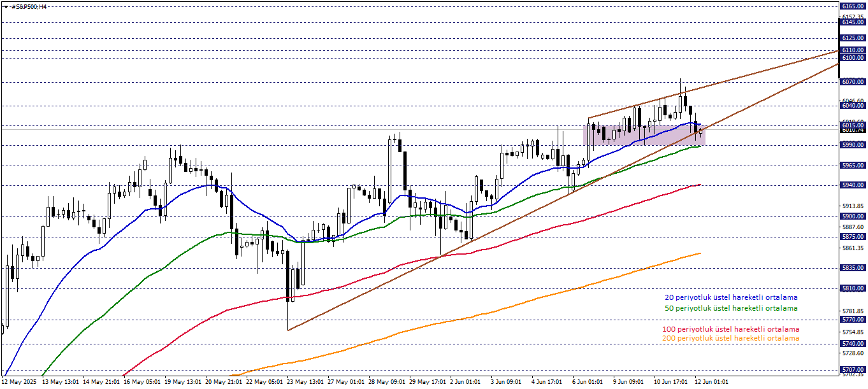868x389 pixels.
Task: Select the 6100.00 price level label
Action: (853, 58)
